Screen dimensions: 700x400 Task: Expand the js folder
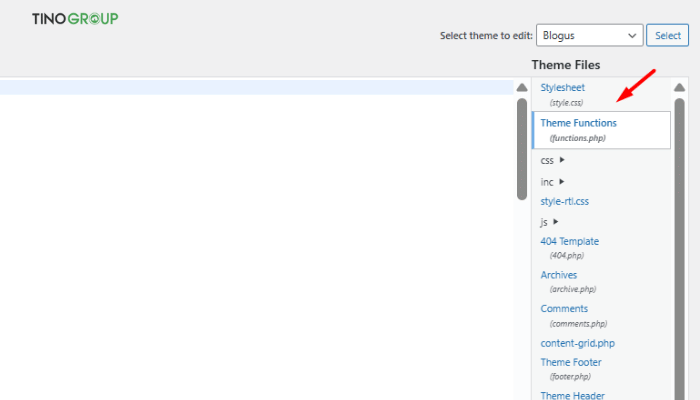[549, 222]
